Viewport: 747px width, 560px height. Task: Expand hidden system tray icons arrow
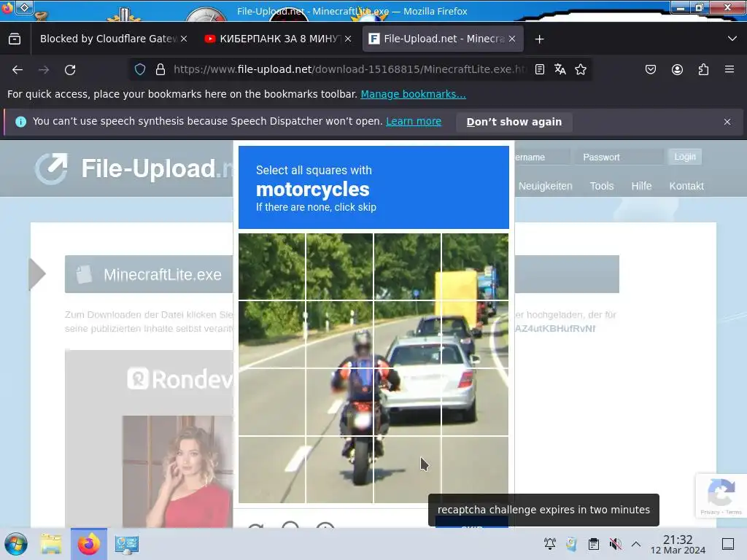pos(636,544)
